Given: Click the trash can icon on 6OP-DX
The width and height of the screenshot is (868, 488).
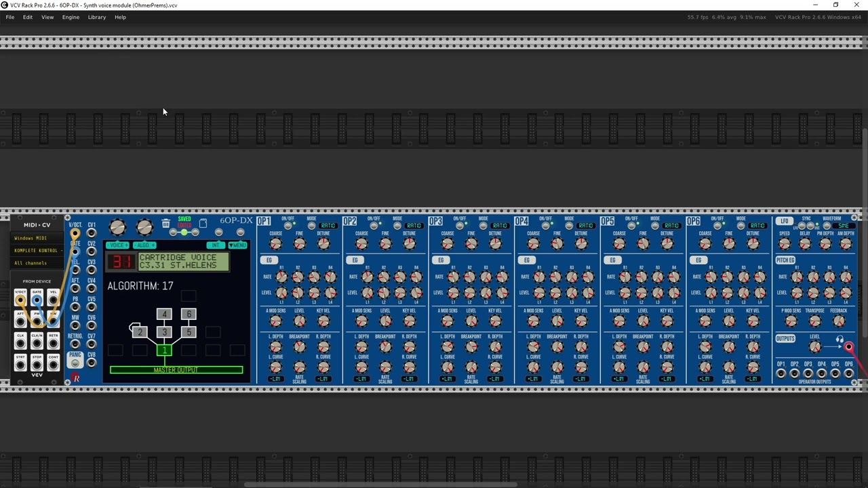Looking at the screenshot, I should [x=166, y=223].
